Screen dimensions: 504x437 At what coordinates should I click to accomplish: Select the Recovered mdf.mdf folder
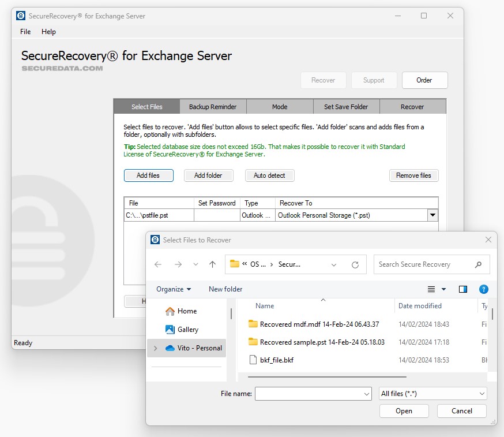(x=319, y=324)
